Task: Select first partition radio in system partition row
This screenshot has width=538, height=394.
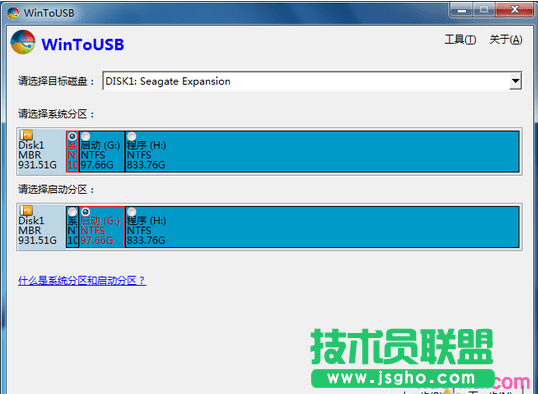Action: [x=72, y=136]
